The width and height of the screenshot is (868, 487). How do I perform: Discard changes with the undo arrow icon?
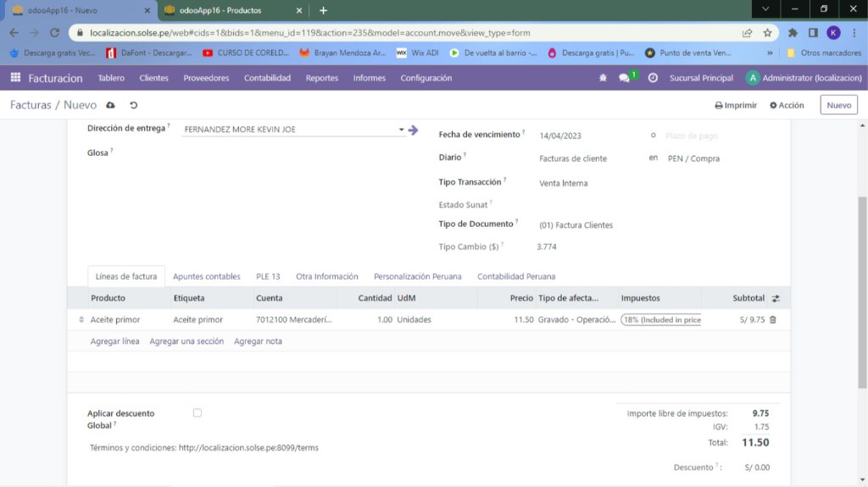coord(133,105)
